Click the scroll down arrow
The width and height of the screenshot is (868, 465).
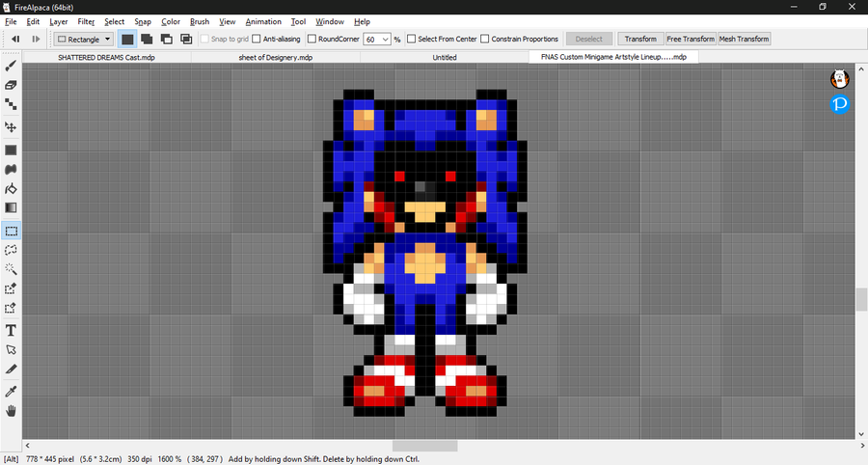pos(861,434)
